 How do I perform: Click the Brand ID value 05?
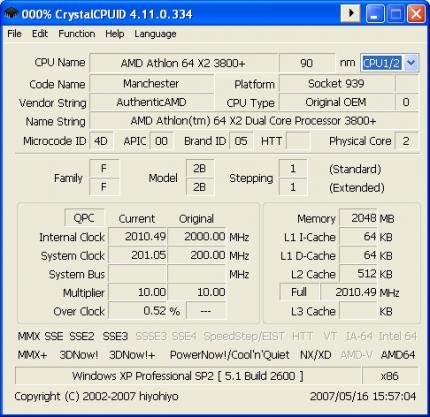pos(241,141)
